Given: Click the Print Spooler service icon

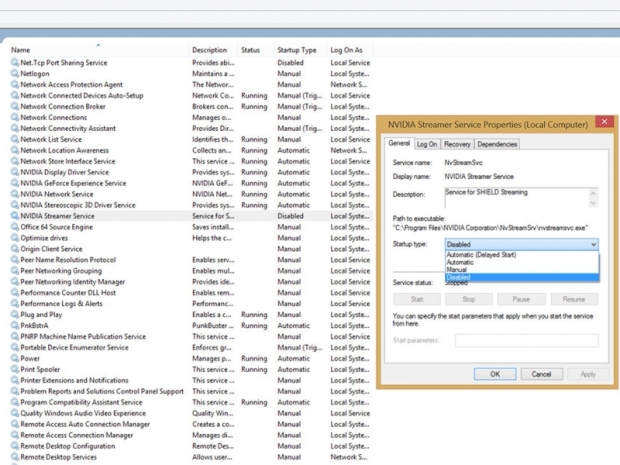Looking at the screenshot, I should point(14,369).
